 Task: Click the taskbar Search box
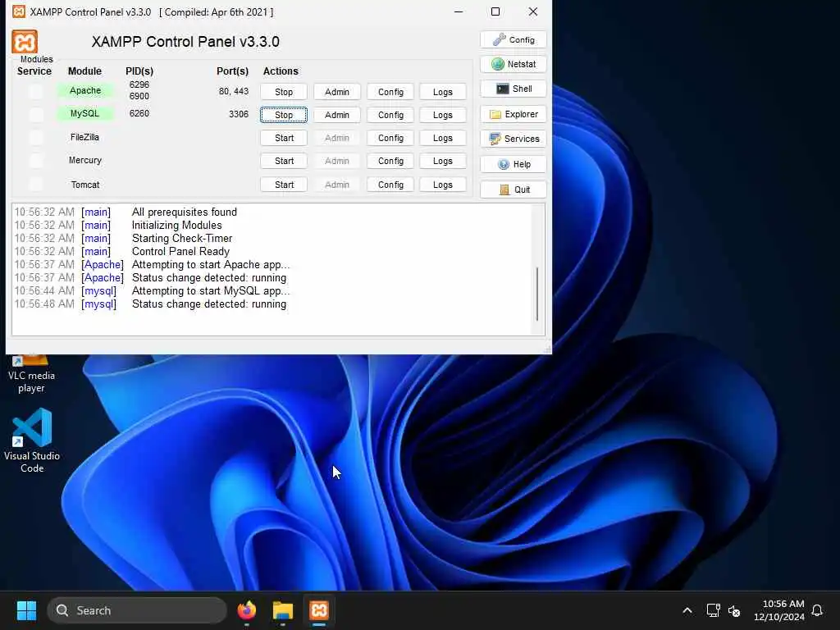tap(137, 610)
